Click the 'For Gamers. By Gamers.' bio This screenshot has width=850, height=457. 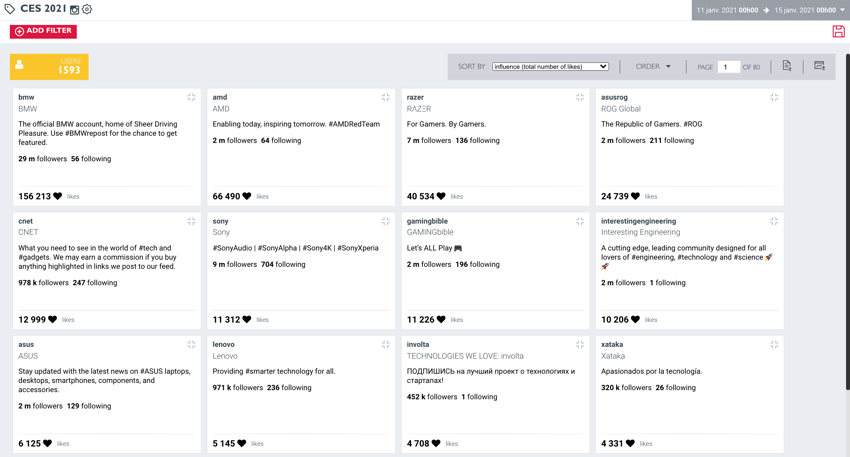tap(446, 124)
